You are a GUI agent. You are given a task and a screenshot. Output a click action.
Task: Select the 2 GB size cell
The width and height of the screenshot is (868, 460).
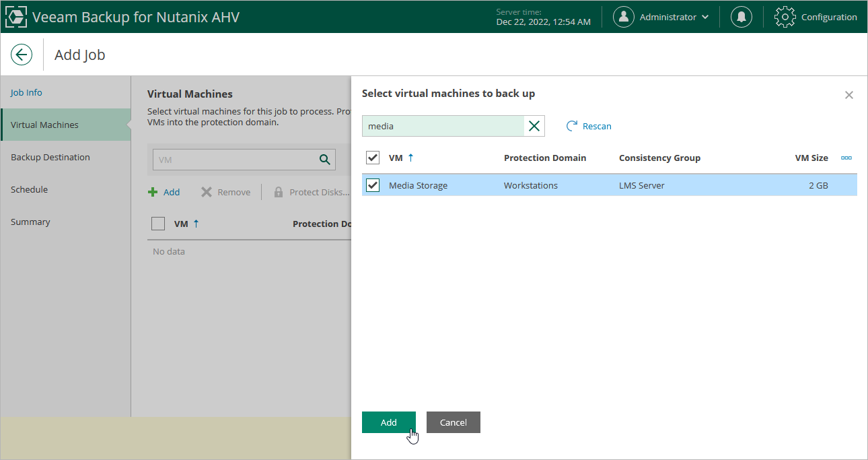pos(818,185)
